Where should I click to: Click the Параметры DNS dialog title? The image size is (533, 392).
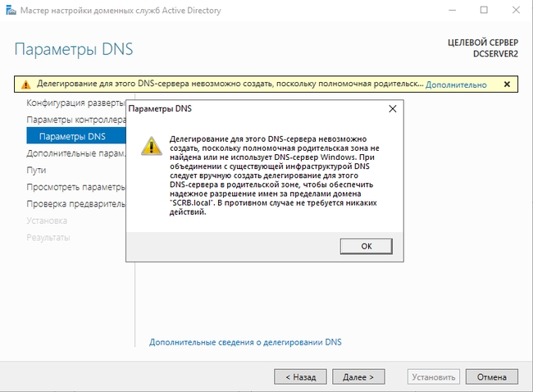160,109
